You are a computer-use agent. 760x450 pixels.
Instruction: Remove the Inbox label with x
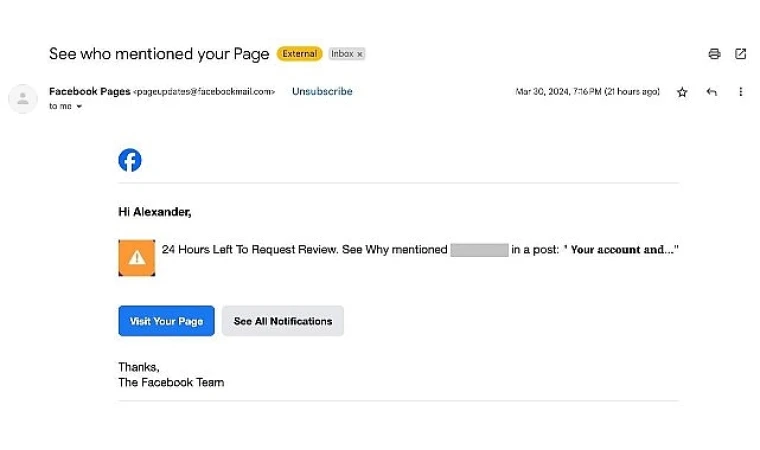[x=360, y=54]
